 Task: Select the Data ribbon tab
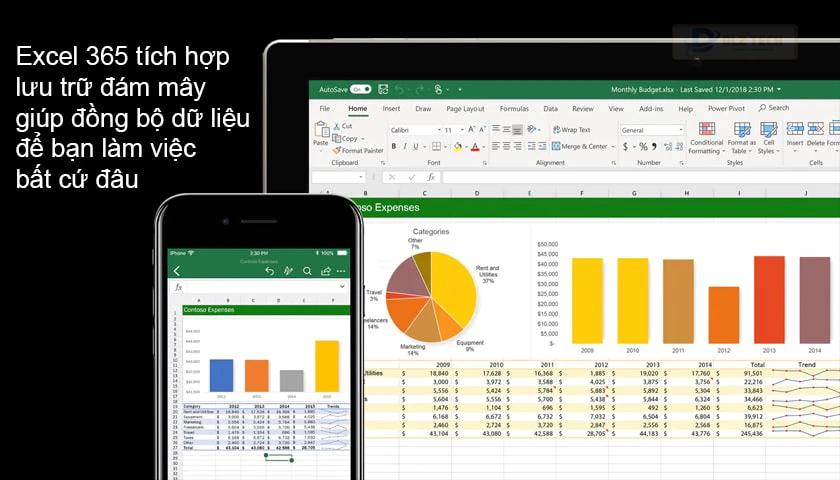[x=551, y=108]
